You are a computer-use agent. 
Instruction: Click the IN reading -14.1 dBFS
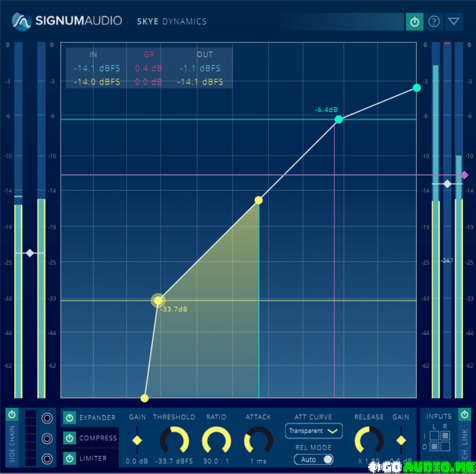click(x=97, y=68)
